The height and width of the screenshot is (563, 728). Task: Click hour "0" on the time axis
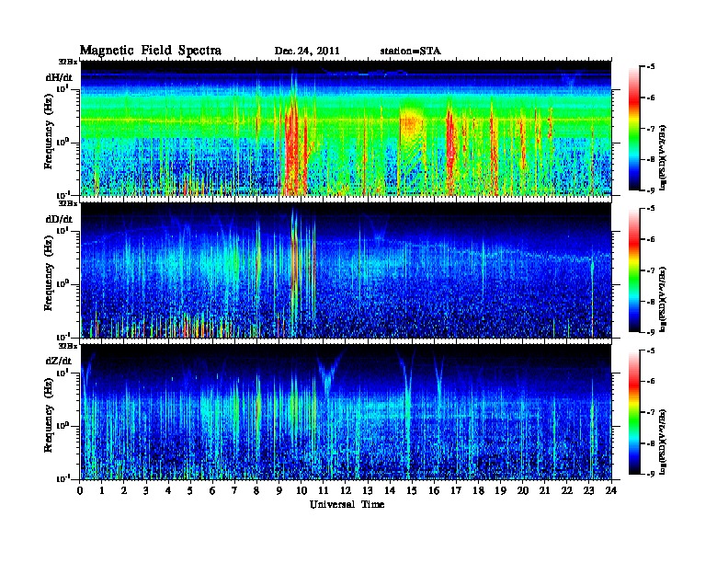(80, 491)
